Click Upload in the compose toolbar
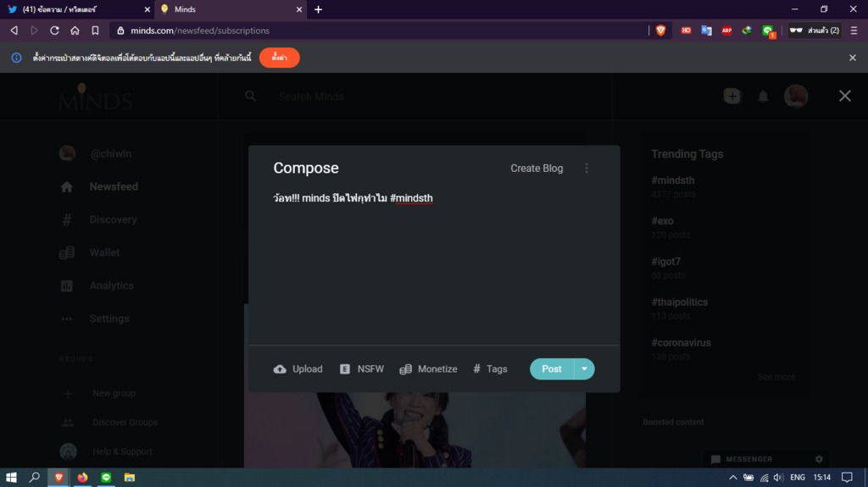The height and width of the screenshot is (487, 868). [298, 369]
